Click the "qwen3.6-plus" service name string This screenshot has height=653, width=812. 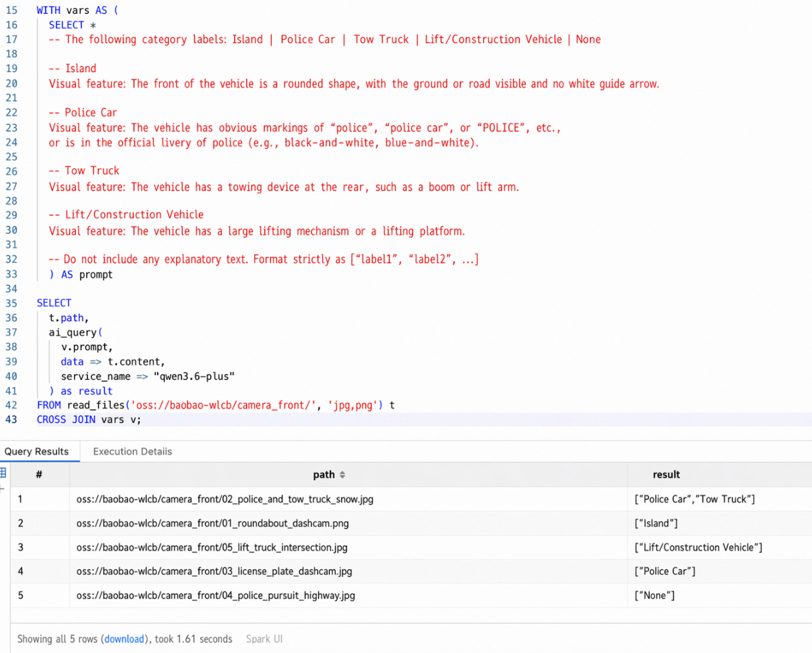[194, 376]
